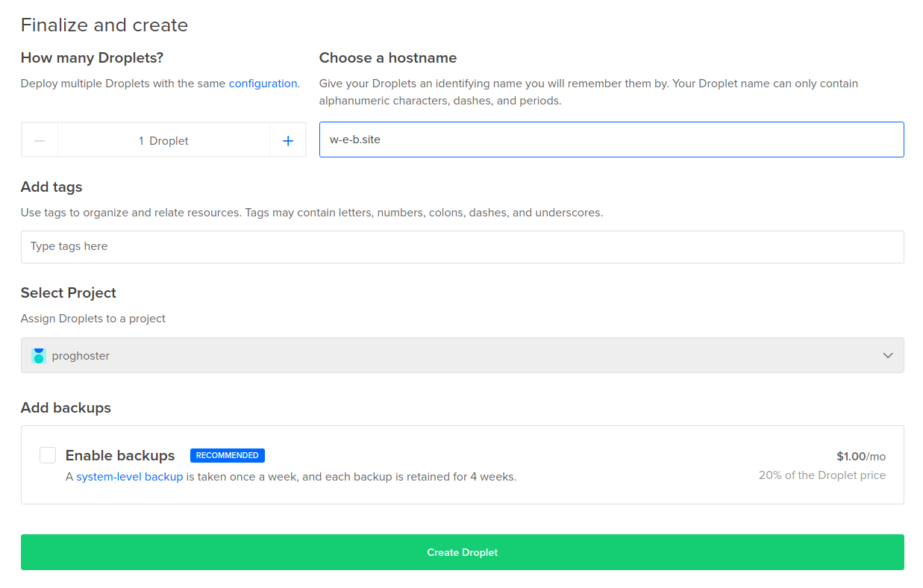Click the "Choose a hostname" heading

[x=388, y=58]
